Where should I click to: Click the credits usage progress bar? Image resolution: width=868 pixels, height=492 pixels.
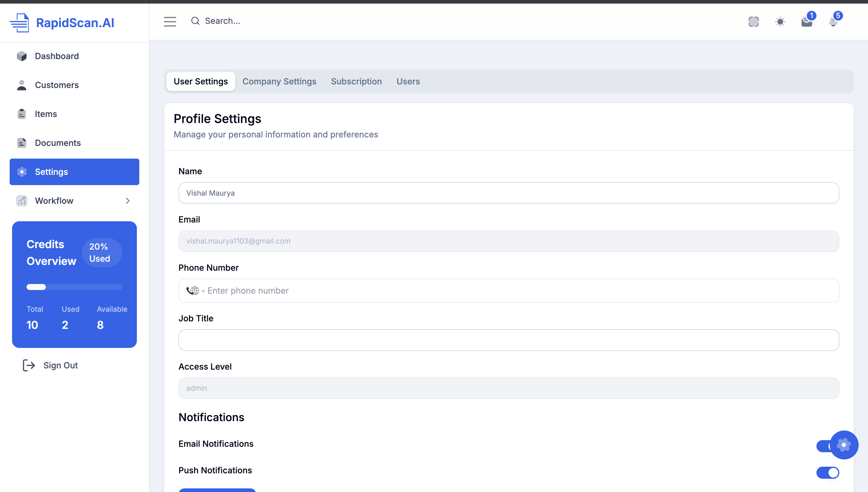pos(74,287)
